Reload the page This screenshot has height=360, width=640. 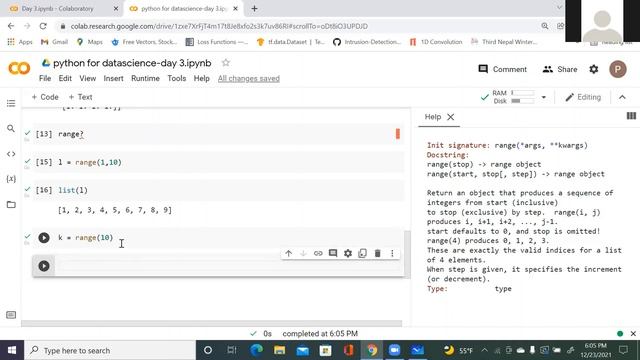pyautogui.click(x=43, y=26)
